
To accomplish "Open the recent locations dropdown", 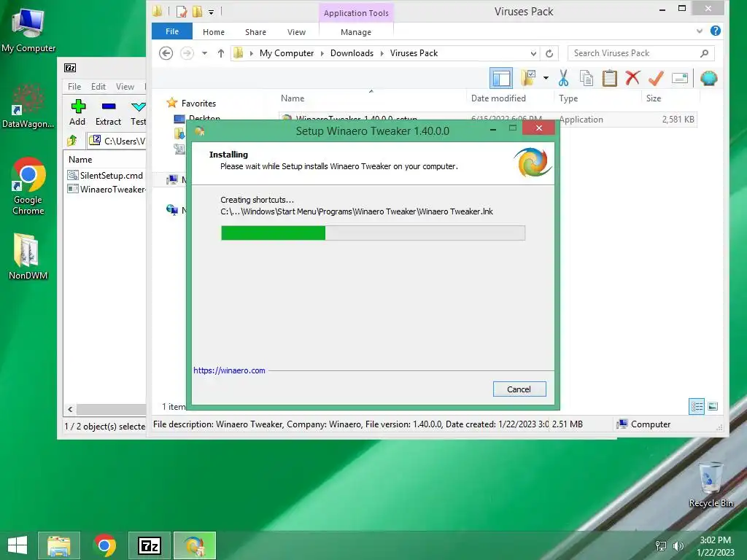I will pos(204,52).
